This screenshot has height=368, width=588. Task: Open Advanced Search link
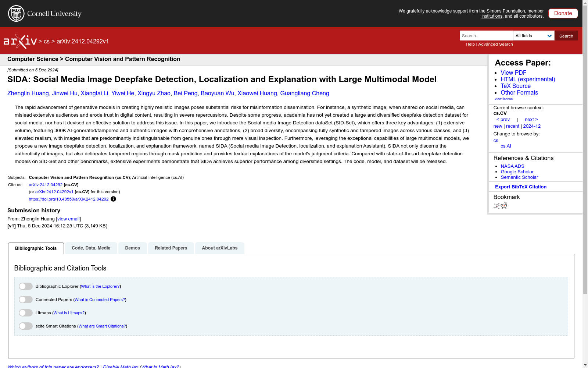click(495, 44)
